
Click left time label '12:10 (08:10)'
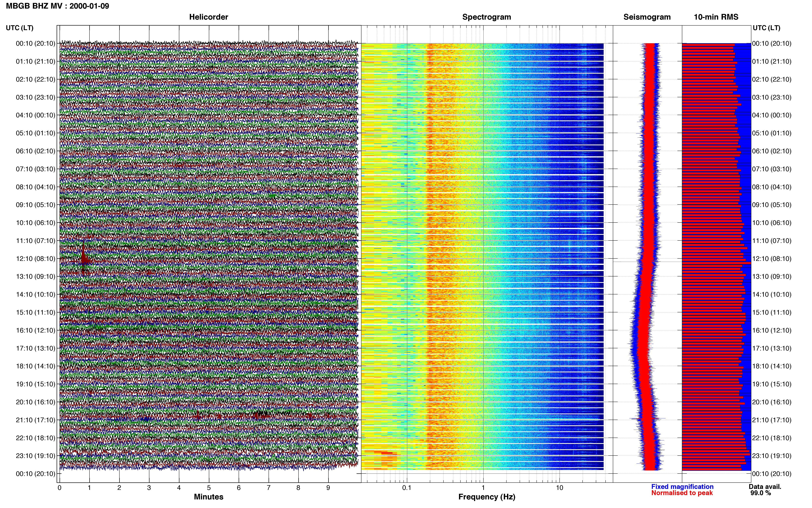36,259
